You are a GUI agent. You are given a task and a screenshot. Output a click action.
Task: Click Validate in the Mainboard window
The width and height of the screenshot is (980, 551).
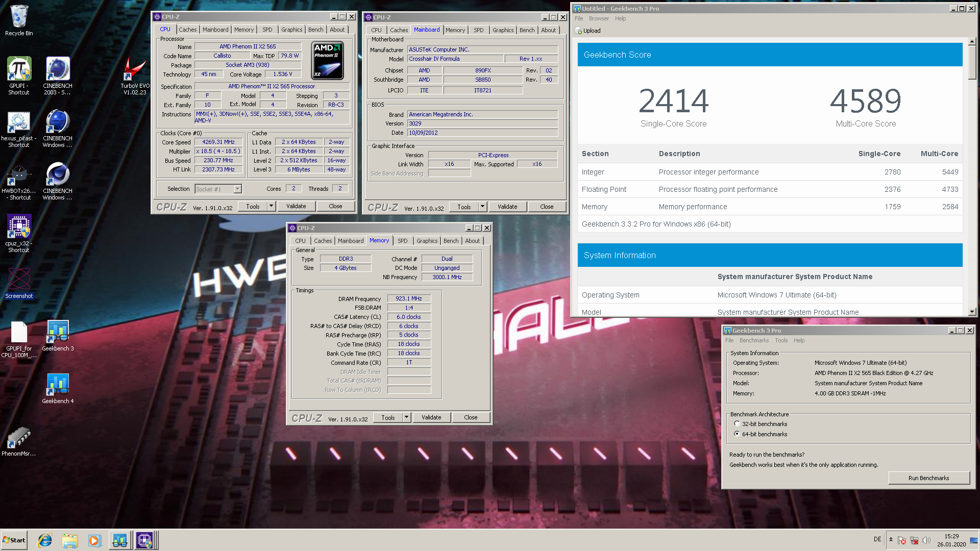[507, 207]
